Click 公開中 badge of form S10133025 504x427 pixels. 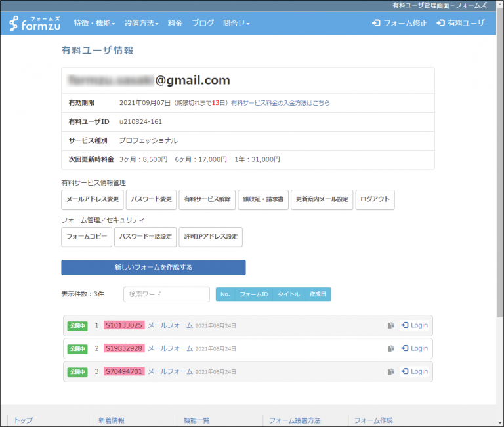77,326
